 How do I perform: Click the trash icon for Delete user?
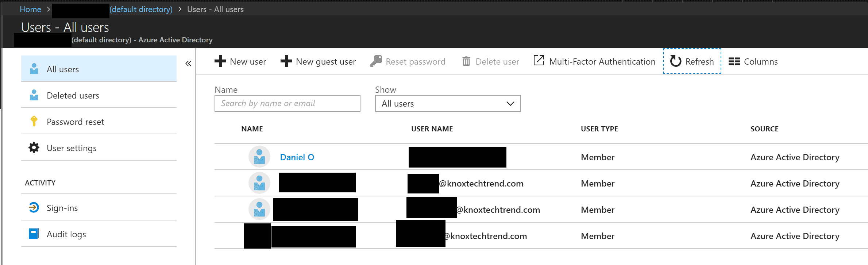pos(466,61)
